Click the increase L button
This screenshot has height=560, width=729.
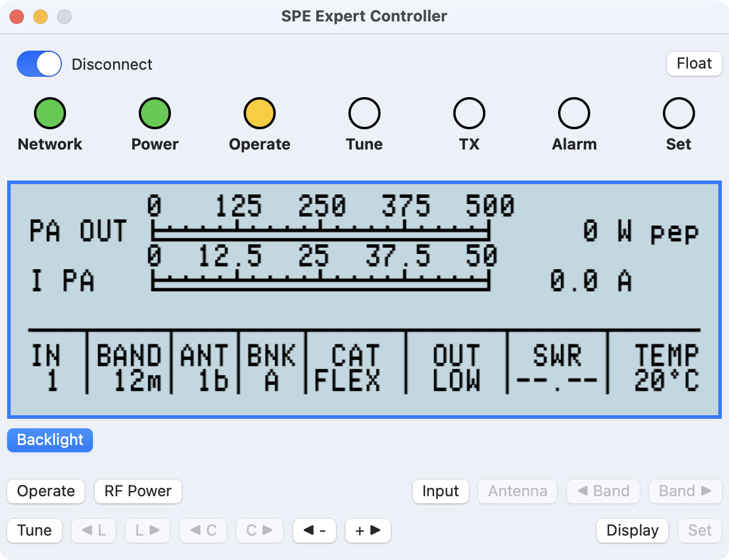coord(148,531)
